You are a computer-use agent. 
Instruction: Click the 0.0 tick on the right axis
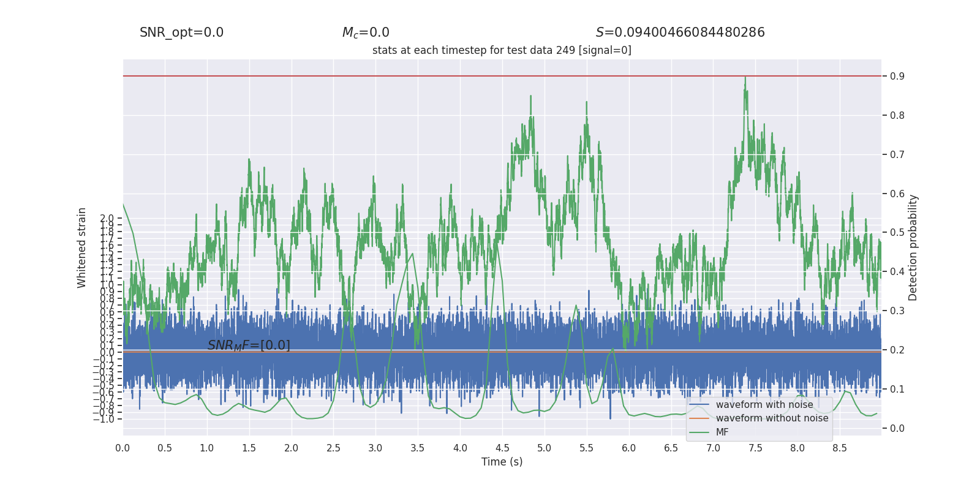897,429
